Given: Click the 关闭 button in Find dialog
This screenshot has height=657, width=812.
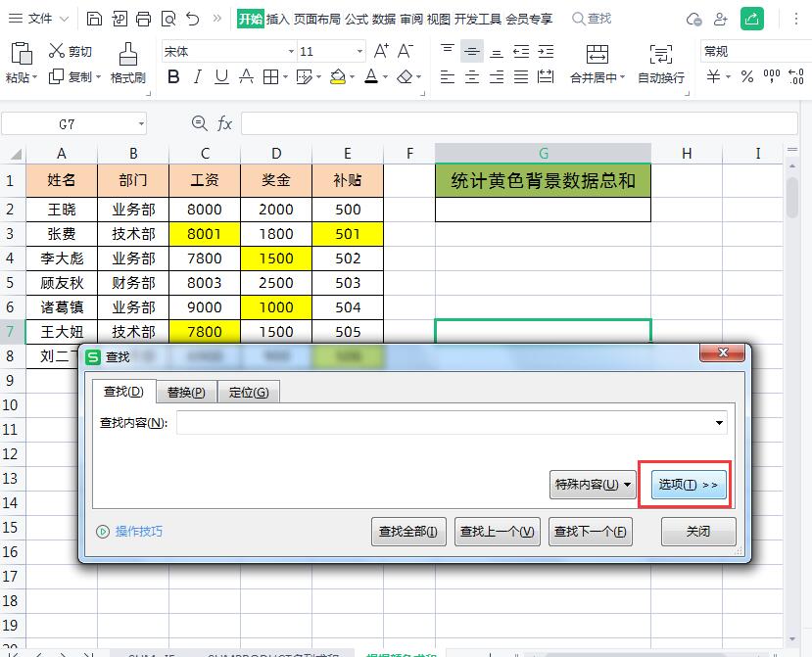Looking at the screenshot, I should (698, 532).
